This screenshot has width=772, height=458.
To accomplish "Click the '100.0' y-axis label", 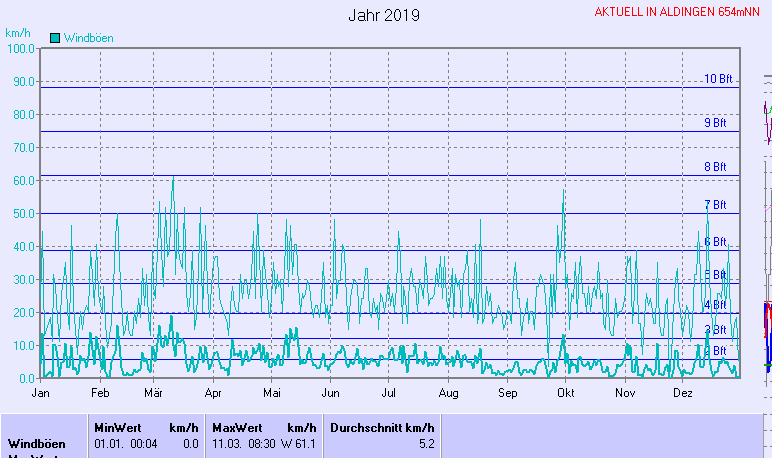I will (20, 48).
